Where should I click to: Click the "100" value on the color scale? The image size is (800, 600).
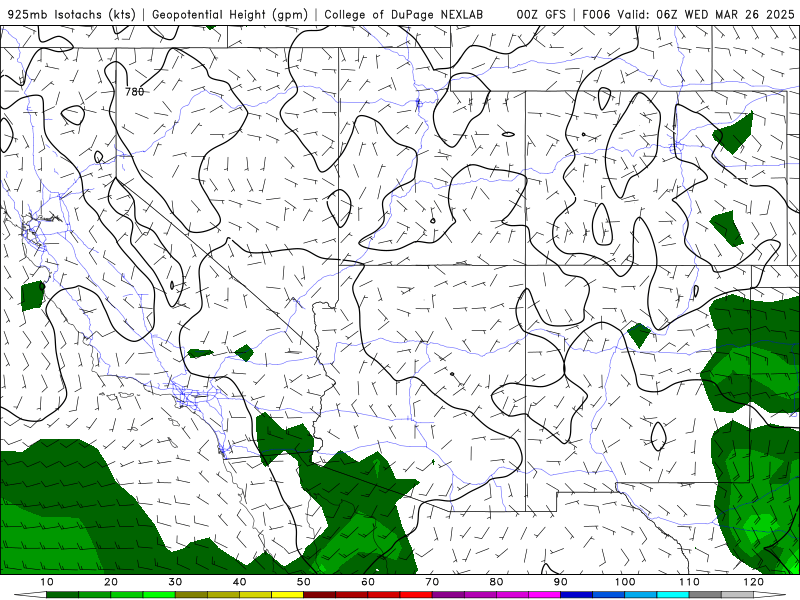pyautogui.click(x=625, y=582)
